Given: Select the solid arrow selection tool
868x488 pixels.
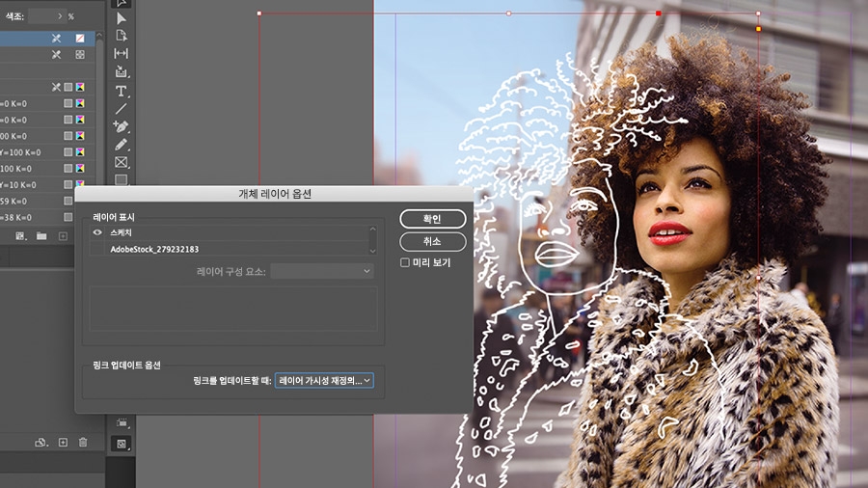Looking at the screenshot, I should 122,18.
